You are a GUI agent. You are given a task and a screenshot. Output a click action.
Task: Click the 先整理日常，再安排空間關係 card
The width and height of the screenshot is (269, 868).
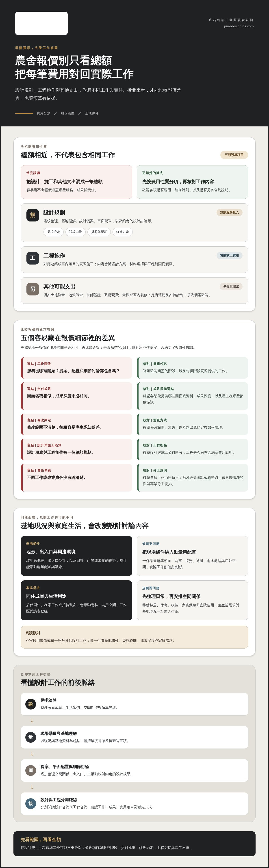[193, 600]
